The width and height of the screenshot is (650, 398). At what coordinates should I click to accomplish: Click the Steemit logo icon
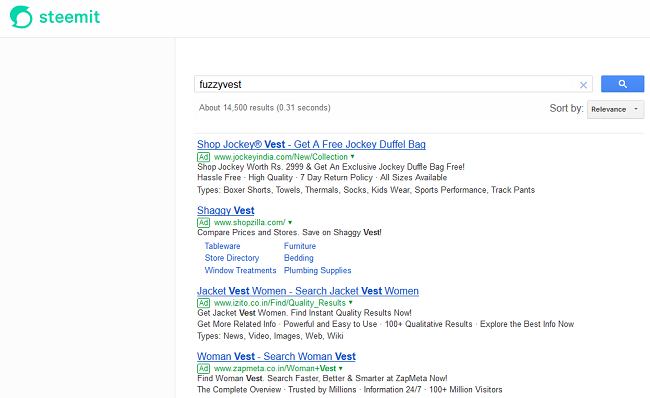(21, 17)
